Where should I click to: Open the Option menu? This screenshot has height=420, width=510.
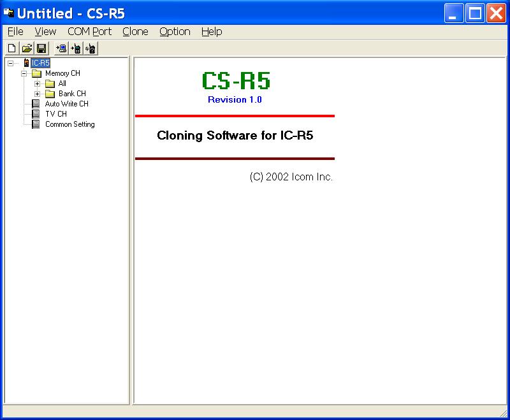(x=175, y=31)
